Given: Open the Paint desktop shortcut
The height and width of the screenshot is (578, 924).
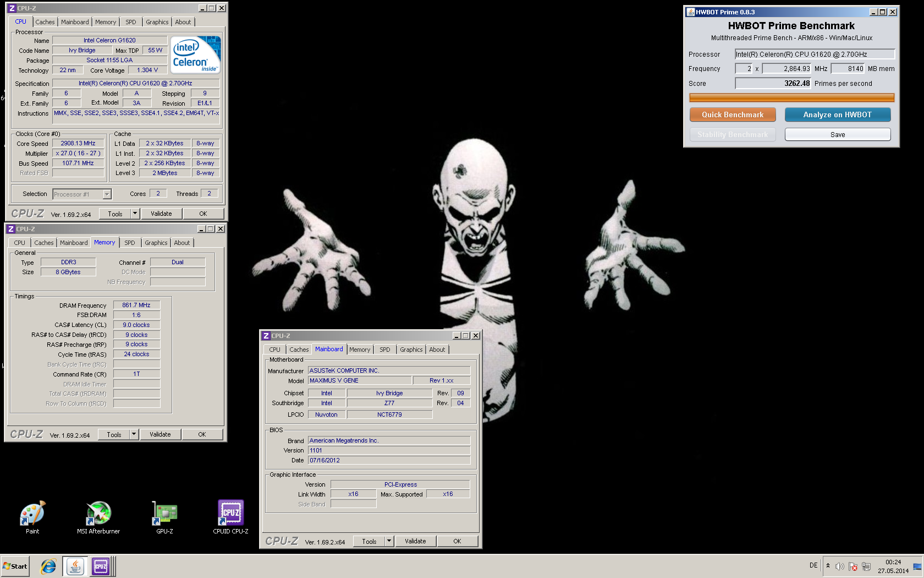Looking at the screenshot, I should (x=32, y=516).
